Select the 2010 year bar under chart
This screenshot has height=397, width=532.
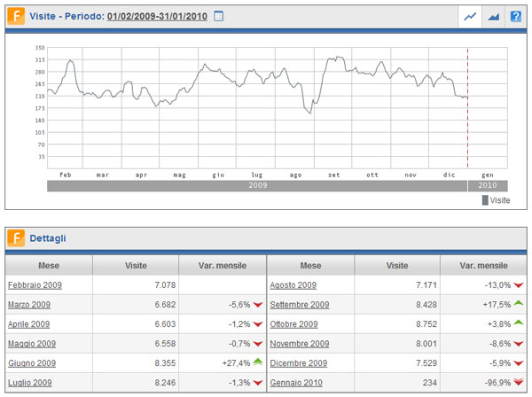pyautogui.click(x=489, y=187)
